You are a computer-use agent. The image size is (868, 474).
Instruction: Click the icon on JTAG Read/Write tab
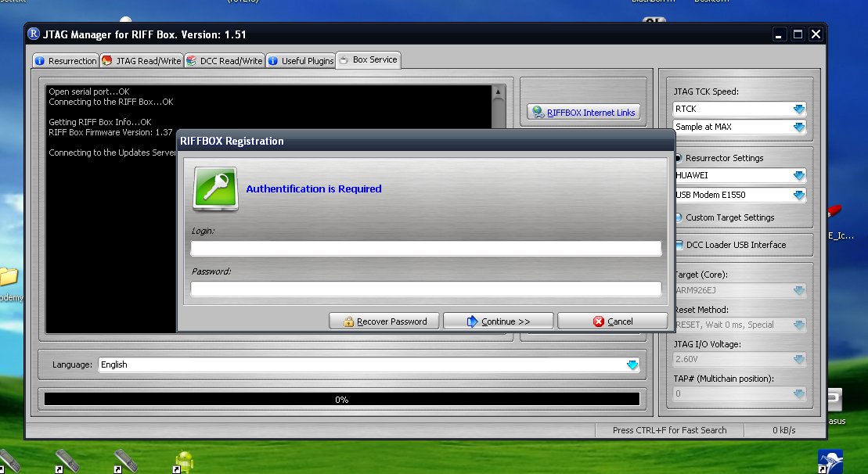coord(107,61)
